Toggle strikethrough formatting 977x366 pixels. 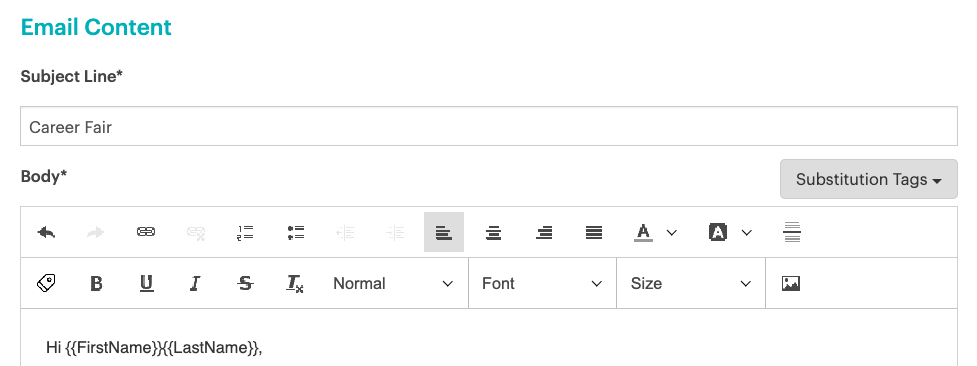(x=245, y=284)
